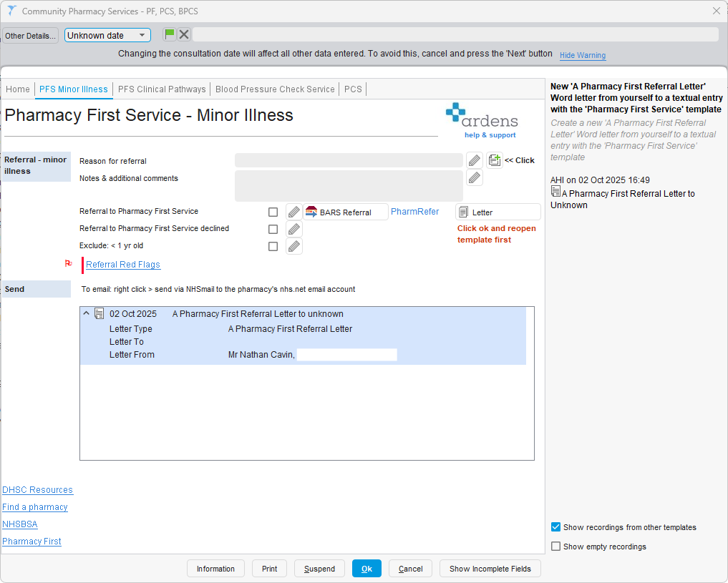Image resolution: width=728 pixels, height=583 pixels.
Task: Open the PharmRefer link
Action: (414, 212)
